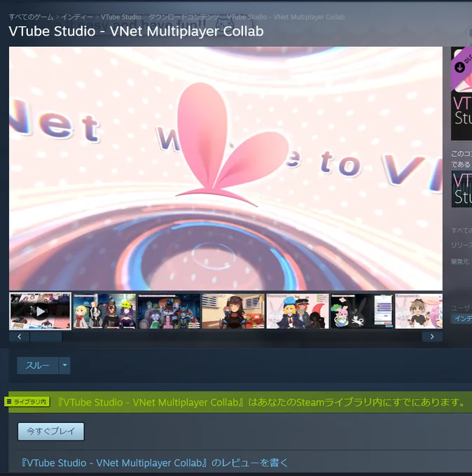Select the screenshot with black rabbit and settings panel

point(362,311)
